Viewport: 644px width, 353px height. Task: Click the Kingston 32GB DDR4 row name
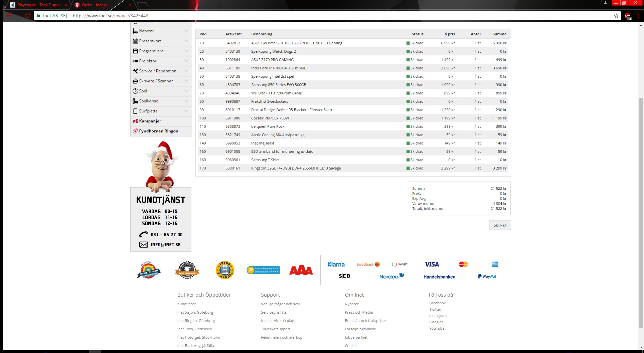click(x=296, y=168)
